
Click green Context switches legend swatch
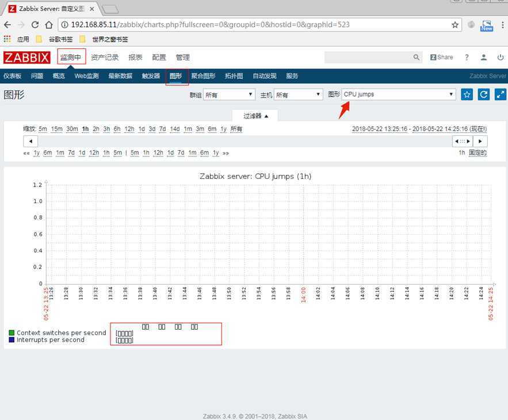coord(12,333)
